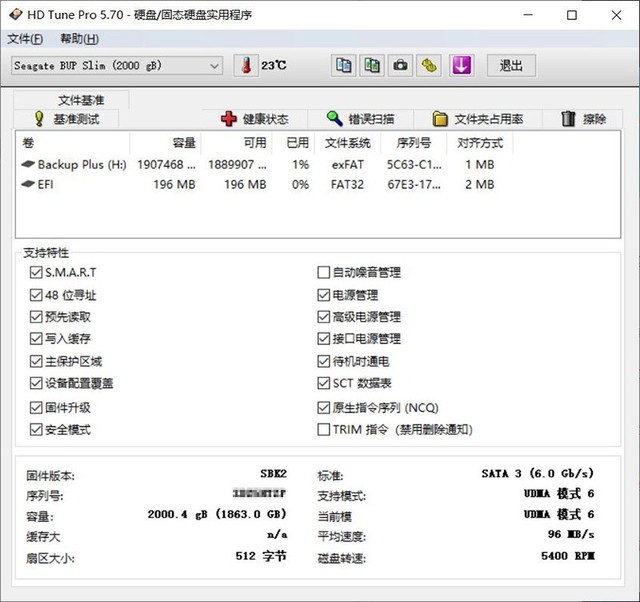Viewport: 640px width, 602px height.
Task: Toggle the 高级电源管理 checkbox
Action: 324,317
